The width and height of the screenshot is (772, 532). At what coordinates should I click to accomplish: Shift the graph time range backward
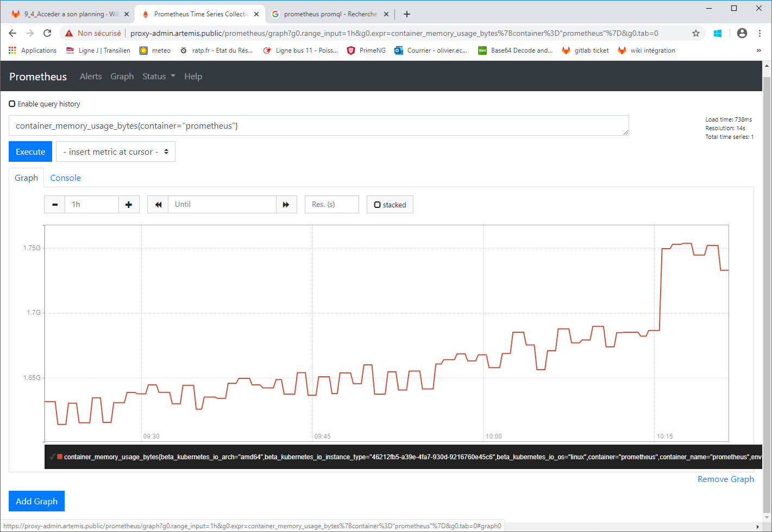[x=157, y=204]
